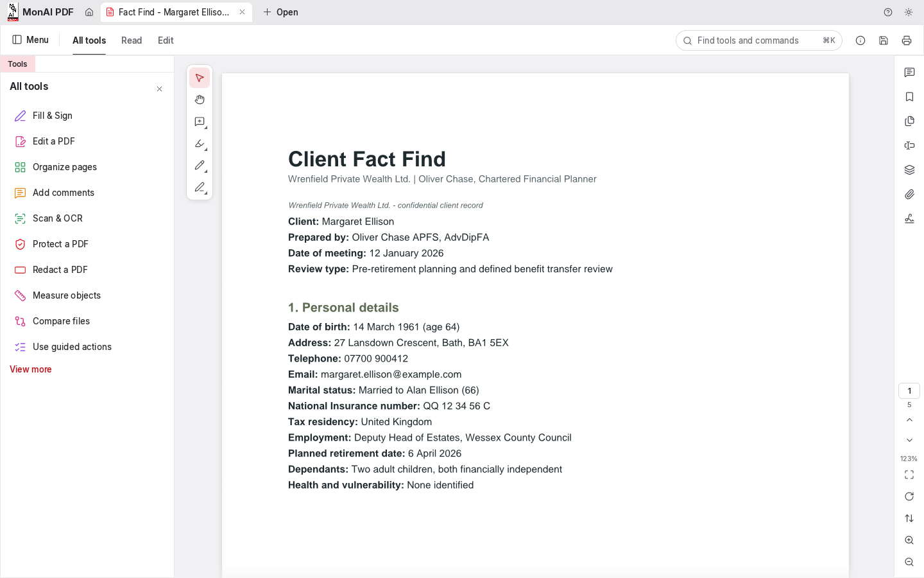The width and height of the screenshot is (924, 578).
Task: Open the page thumbnails panel icon
Action: pos(909,121)
